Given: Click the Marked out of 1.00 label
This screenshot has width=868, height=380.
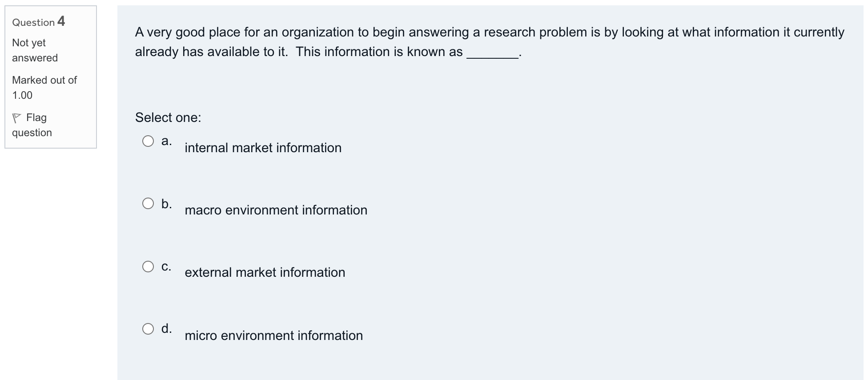Looking at the screenshot, I should click(44, 87).
